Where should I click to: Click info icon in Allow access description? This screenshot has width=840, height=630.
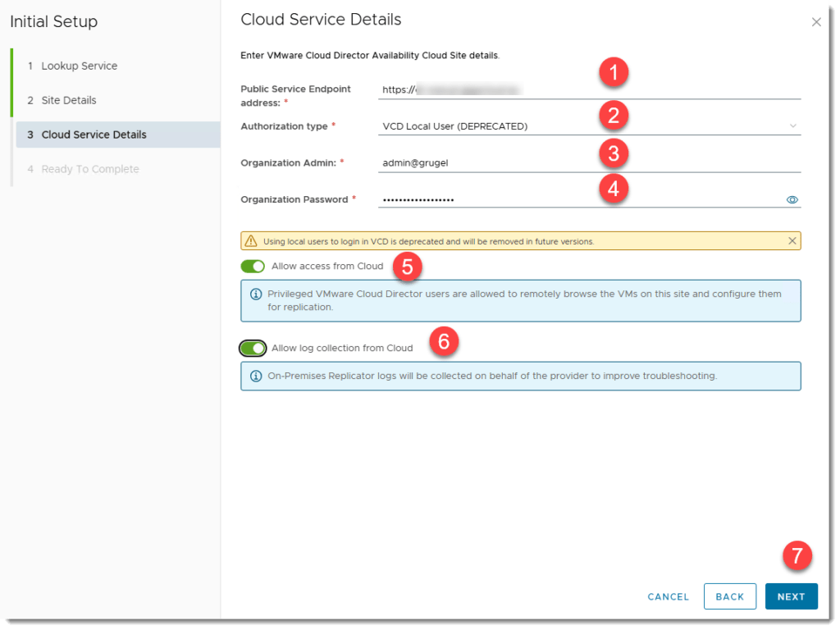tap(256, 294)
